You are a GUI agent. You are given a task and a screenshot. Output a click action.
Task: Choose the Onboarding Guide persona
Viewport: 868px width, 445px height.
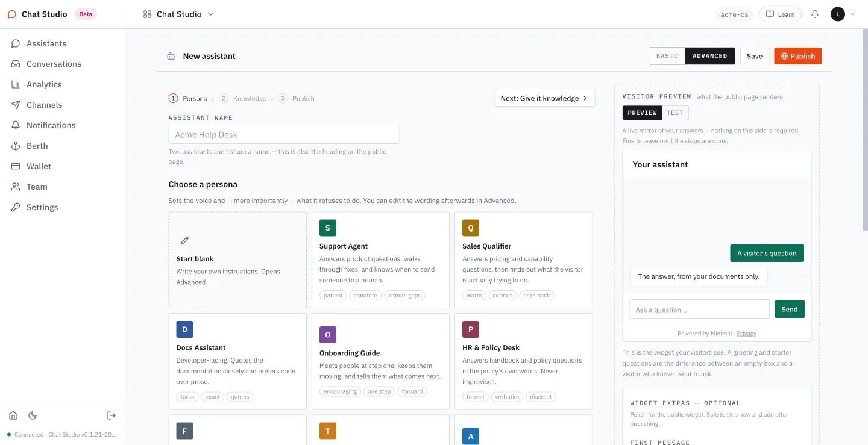(x=380, y=361)
